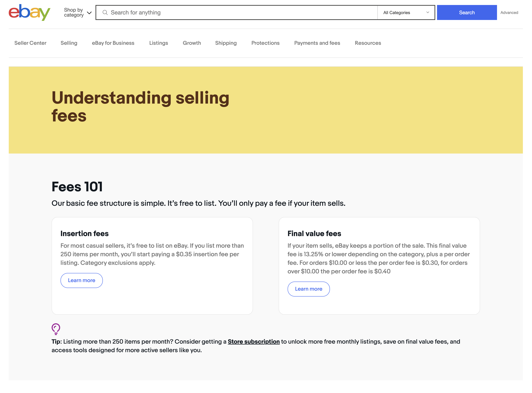Open the All Categories dropdown
The height and width of the screenshot is (393, 532).
tap(406, 12)
